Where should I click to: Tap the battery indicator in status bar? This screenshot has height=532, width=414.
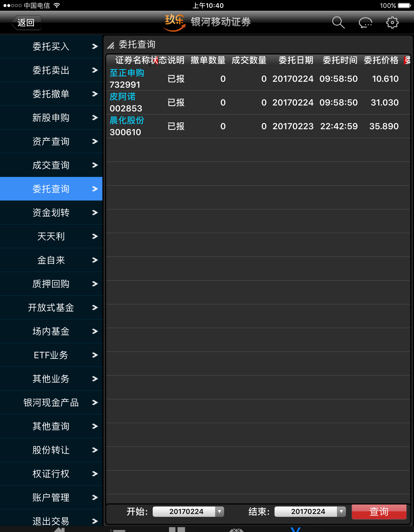point(404,5)
